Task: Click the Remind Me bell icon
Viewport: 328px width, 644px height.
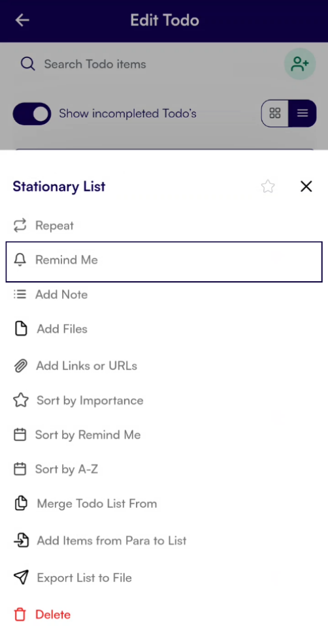Action: (20, 260)
